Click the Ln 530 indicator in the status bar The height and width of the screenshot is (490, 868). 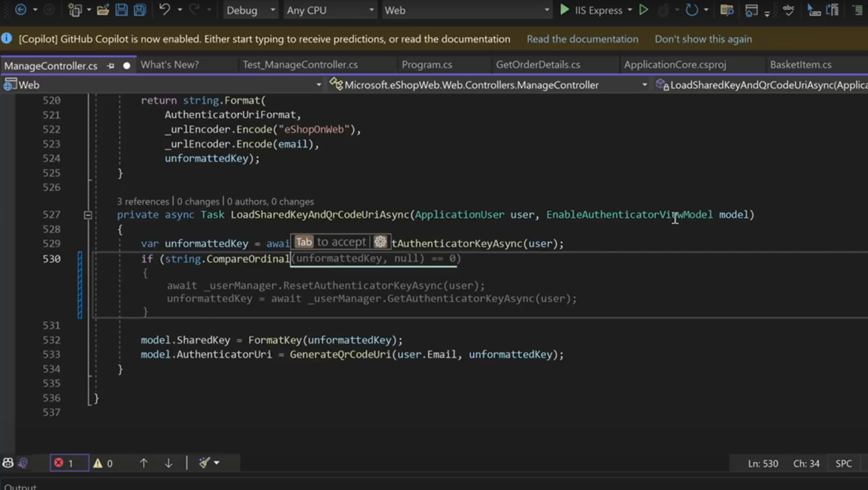tap(762, 463)
